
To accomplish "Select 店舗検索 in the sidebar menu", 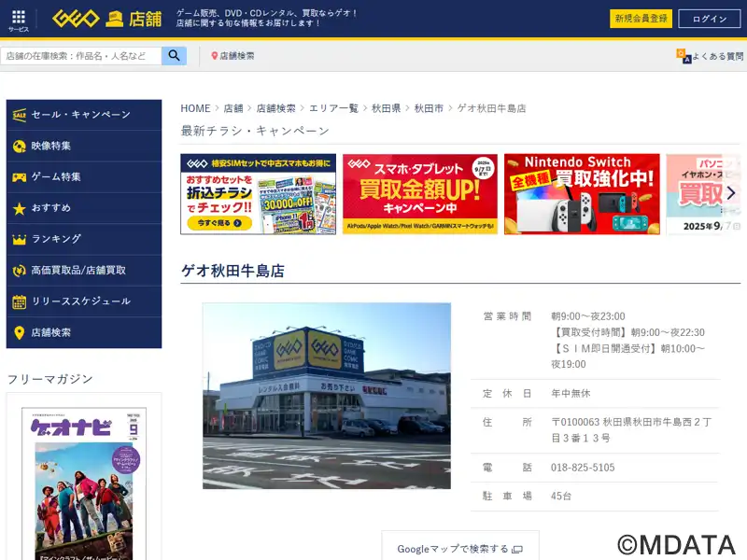I will (84, 332).
